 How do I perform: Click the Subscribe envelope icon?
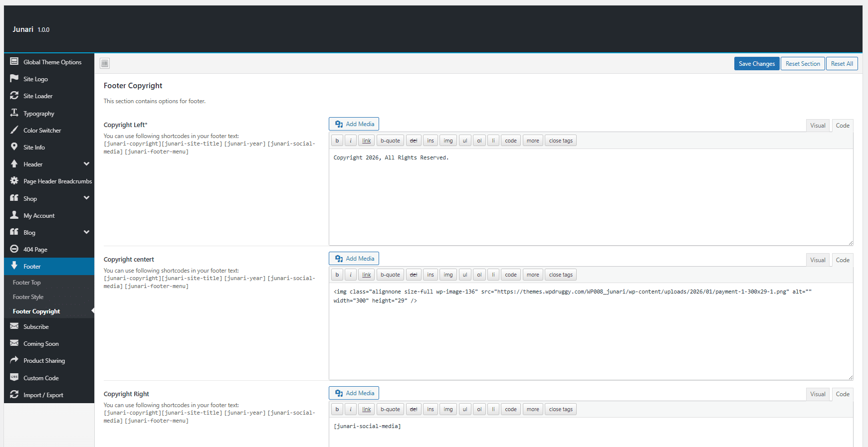pos(14,326)
